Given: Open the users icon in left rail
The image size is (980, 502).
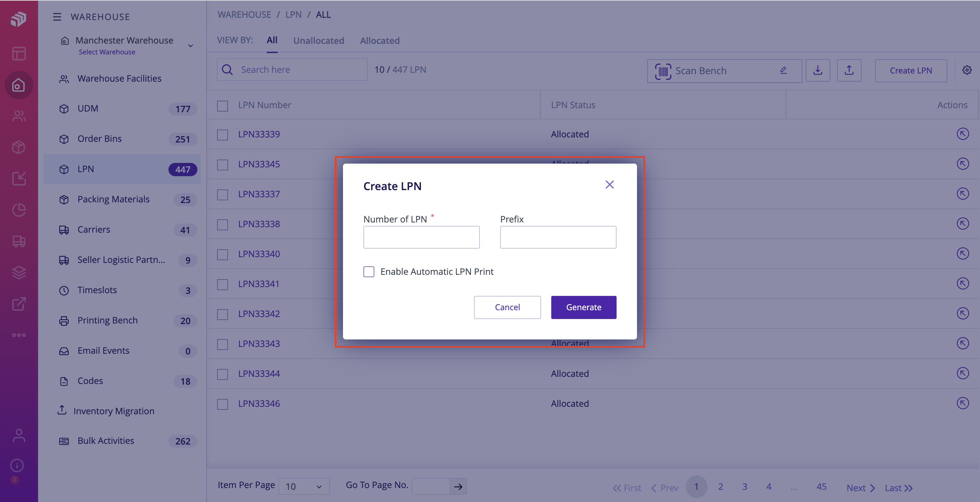Looking at the screenshot, I should click(19, 116).
